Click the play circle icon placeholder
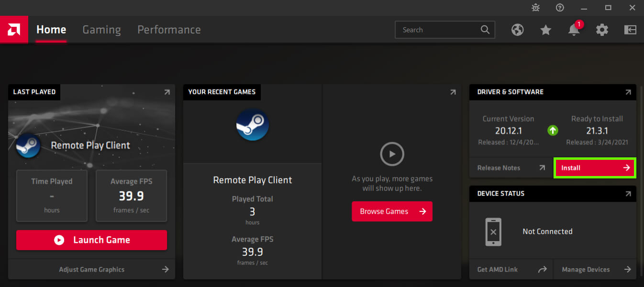Screen dimensions: 644x287 point(392,154)
